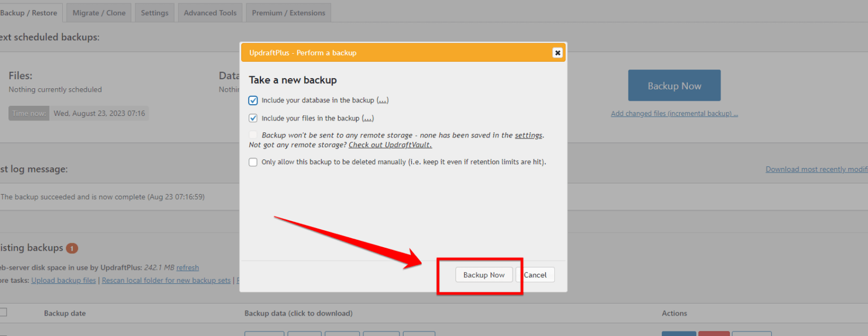This screenshot has width=868, height=336.
Task: Expand database backup options via (...) link
Action: [x=383, y=100]
